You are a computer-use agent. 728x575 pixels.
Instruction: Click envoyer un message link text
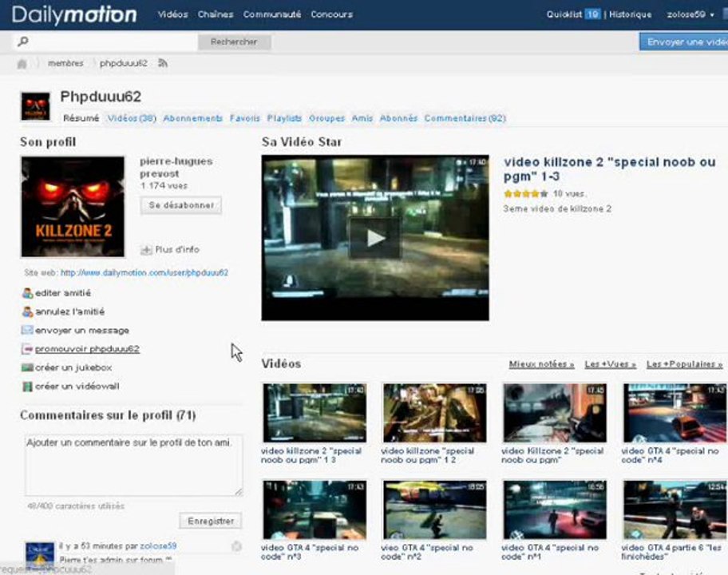tap(82, 331)
